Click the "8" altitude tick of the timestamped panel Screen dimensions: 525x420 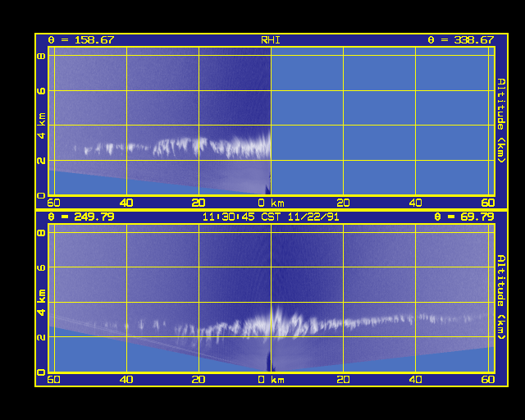(x=42, y=232)
